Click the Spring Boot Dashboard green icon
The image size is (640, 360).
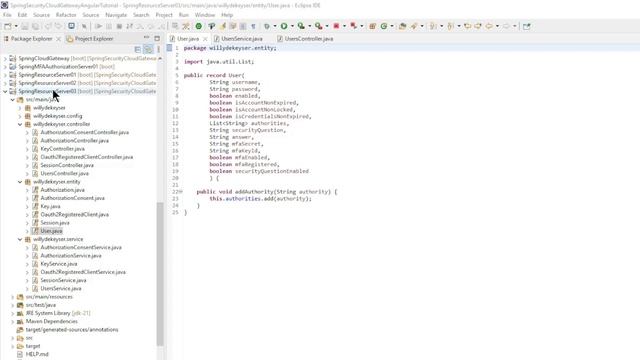tap(198, 26)
